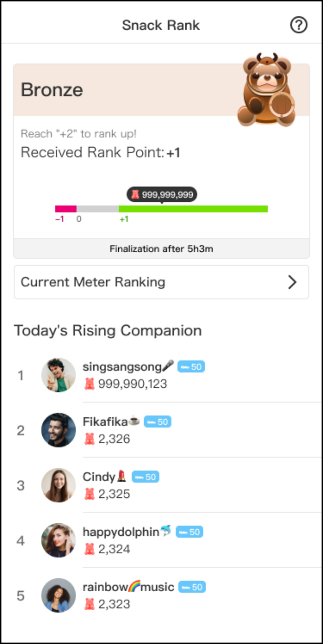Open the help question mark icon
This screenshot has height=644, width=323.
298,25
